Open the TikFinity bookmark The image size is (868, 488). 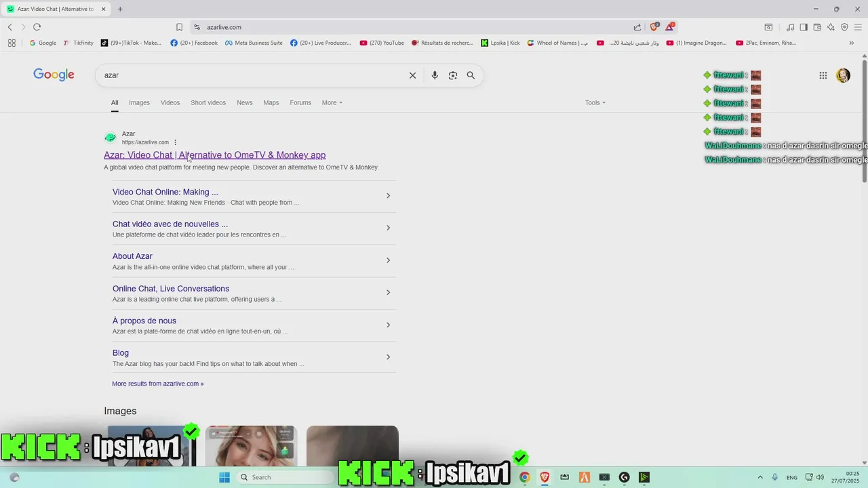click(x=78, y=43)
